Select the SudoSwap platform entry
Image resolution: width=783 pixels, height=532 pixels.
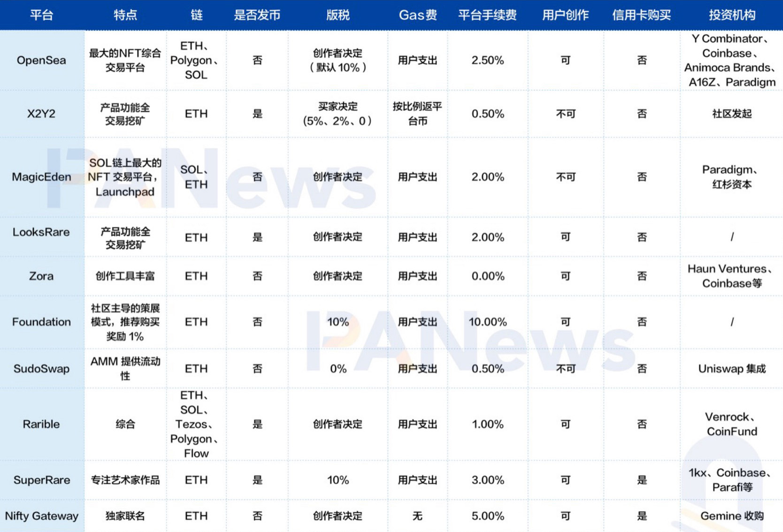coord(41,369)
